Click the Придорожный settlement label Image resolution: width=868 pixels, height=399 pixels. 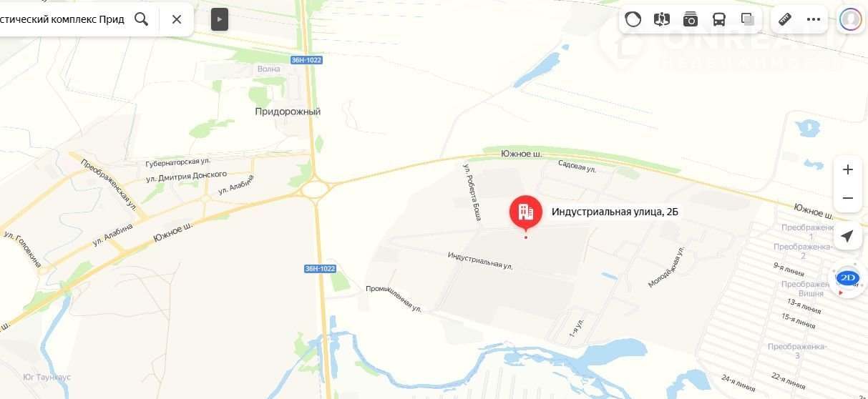point(288,112)
